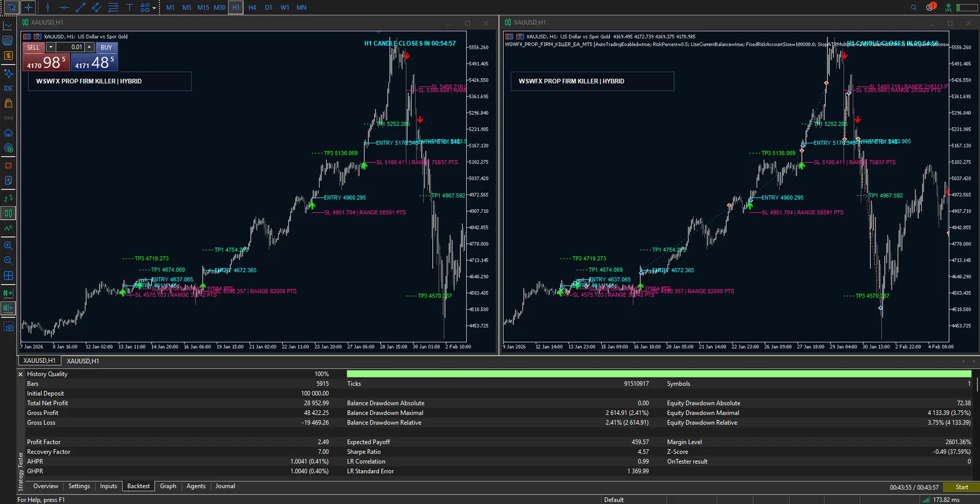This screenshot has width=980, height=504.
Task: Open the line chart sidebar icon
Action: pyautogui.click(x=8, y=26)
